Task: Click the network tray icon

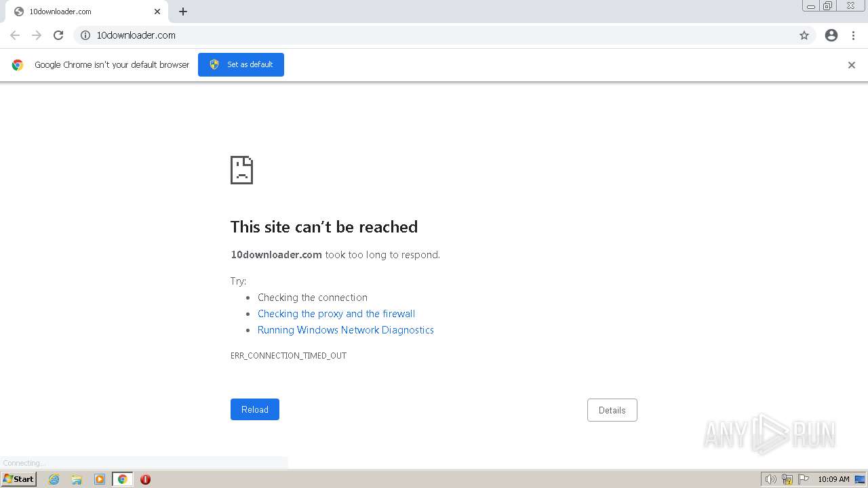Action: [787, 479]
